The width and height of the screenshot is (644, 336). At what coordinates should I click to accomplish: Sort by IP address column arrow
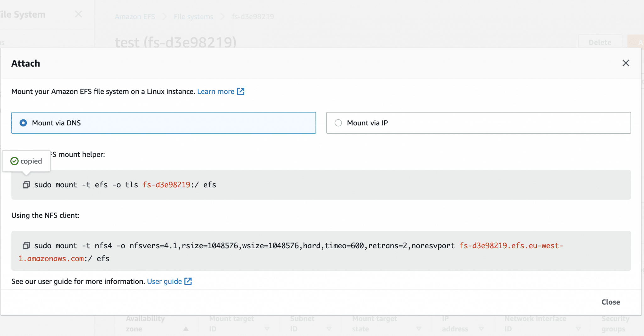[x=481, y=329]
